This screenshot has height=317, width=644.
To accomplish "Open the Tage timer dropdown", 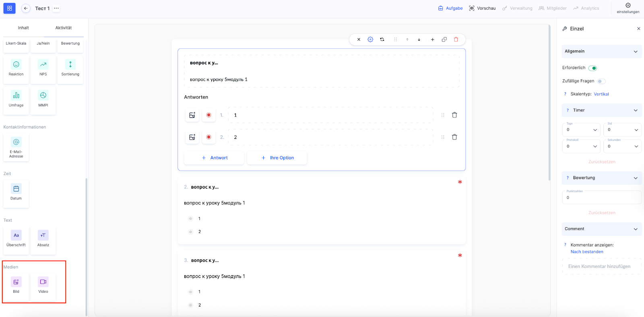I will point(581,130).
